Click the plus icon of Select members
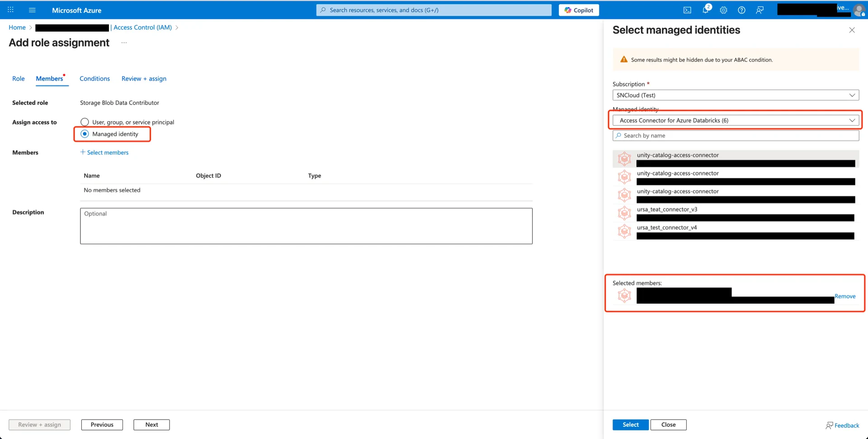The image size is (868, 439). [83, 152]
